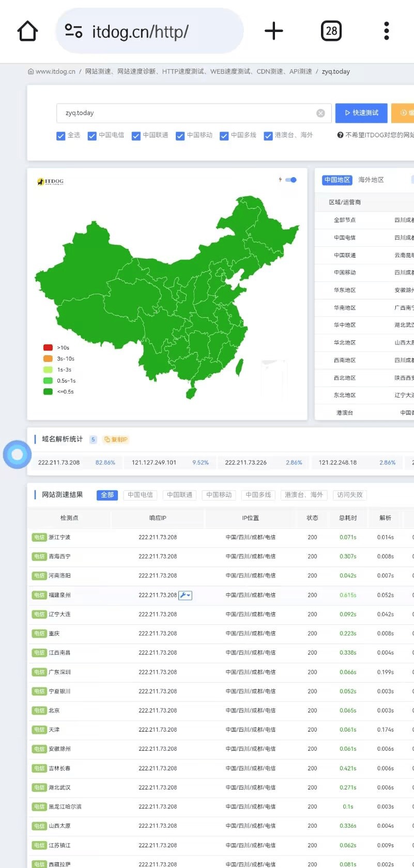Uncheck the 中国移动 checkbox
Image resolution: width=414 pixels, height=868 pixels.
click(180, 136)
